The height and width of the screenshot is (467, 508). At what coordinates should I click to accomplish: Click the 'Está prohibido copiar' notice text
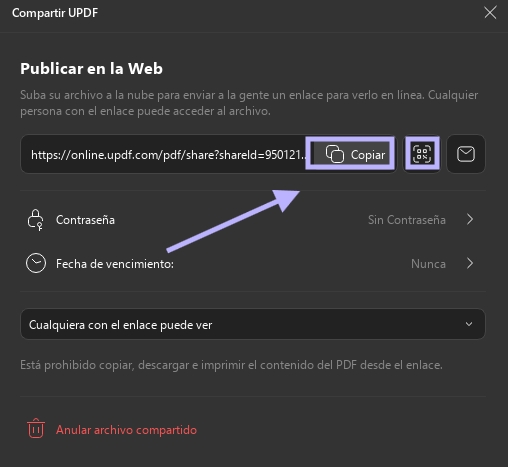[231, 365]
